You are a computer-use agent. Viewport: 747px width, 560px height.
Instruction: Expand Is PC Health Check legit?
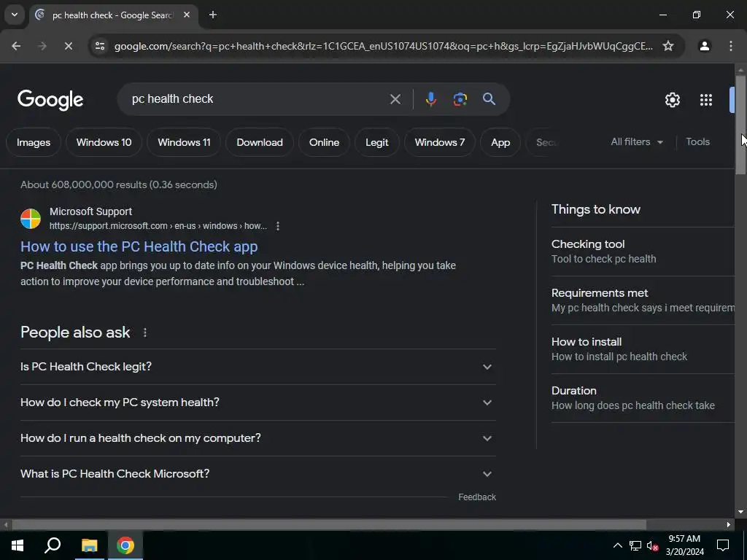(258, 367)
